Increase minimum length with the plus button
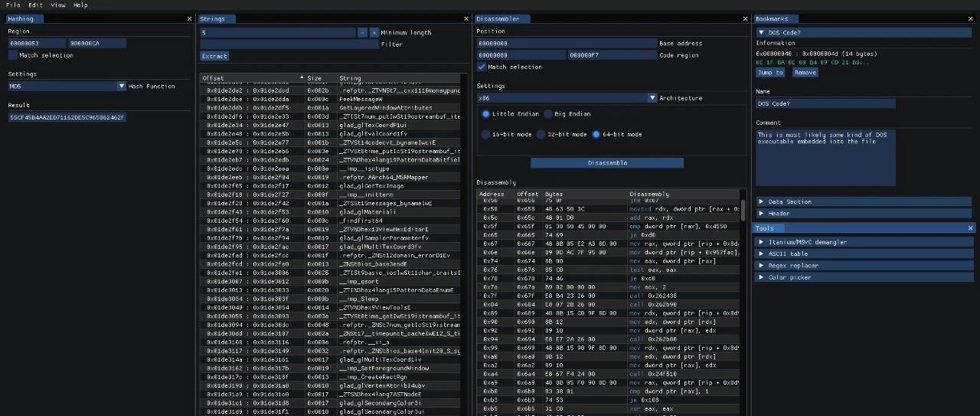980x416 pixels. coord(374,33)
